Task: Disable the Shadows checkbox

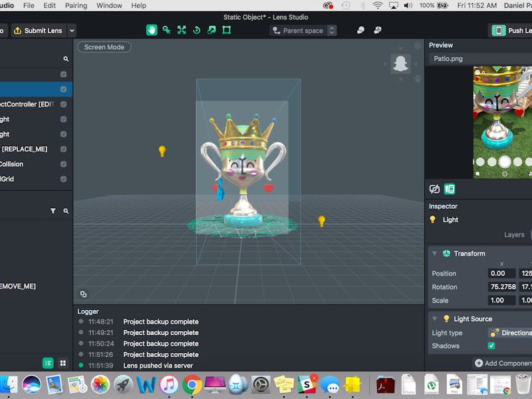Action: (x=491, y=346)
